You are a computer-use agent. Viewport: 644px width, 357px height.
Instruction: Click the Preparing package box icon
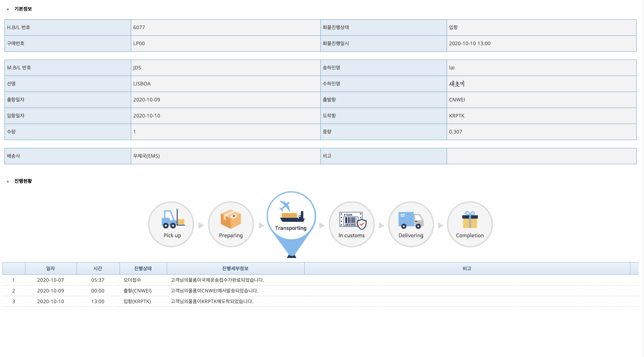point(230,219)
